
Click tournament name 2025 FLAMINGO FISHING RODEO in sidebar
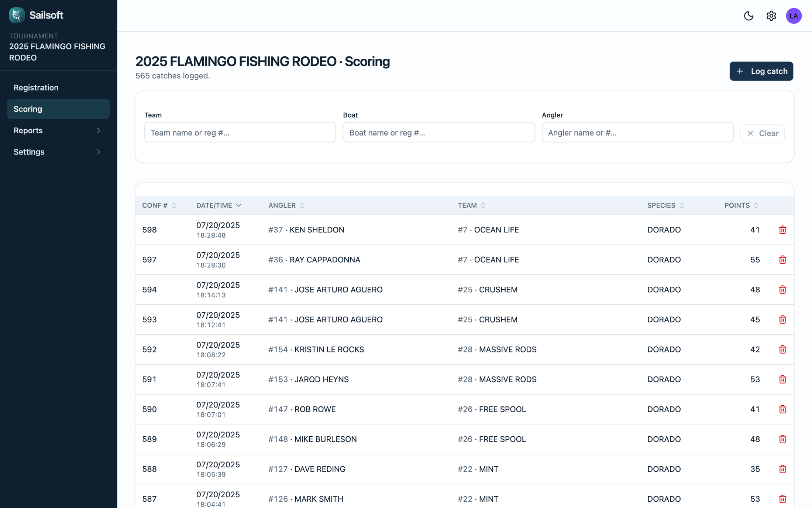[57, 52]
